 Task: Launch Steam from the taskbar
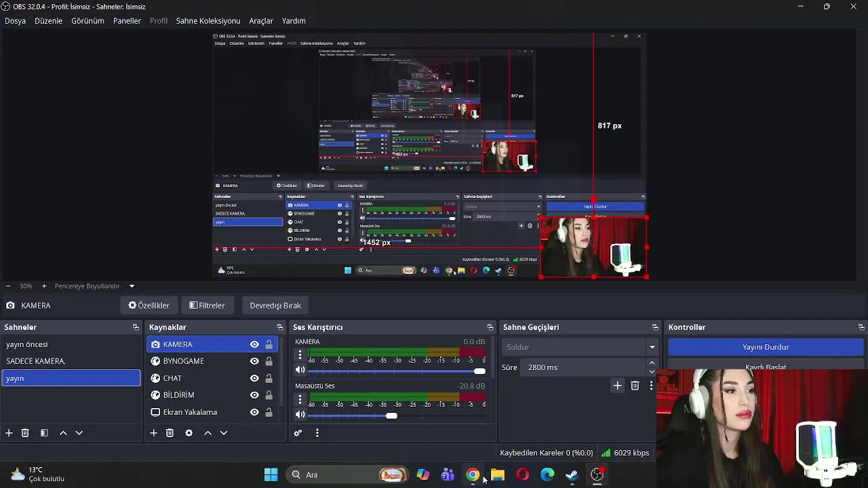tap(572, 474)
